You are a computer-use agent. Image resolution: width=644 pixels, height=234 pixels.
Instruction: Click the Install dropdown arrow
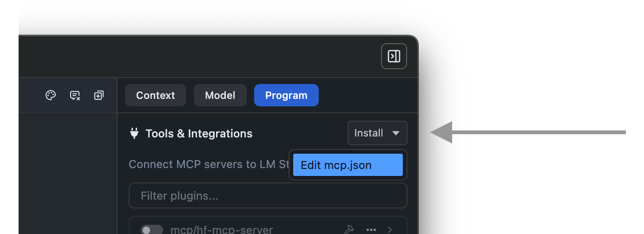tap(396, 133)
